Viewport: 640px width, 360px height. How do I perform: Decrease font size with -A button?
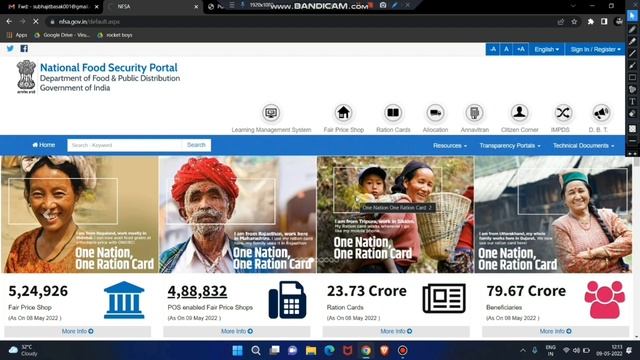pos(493,49)
